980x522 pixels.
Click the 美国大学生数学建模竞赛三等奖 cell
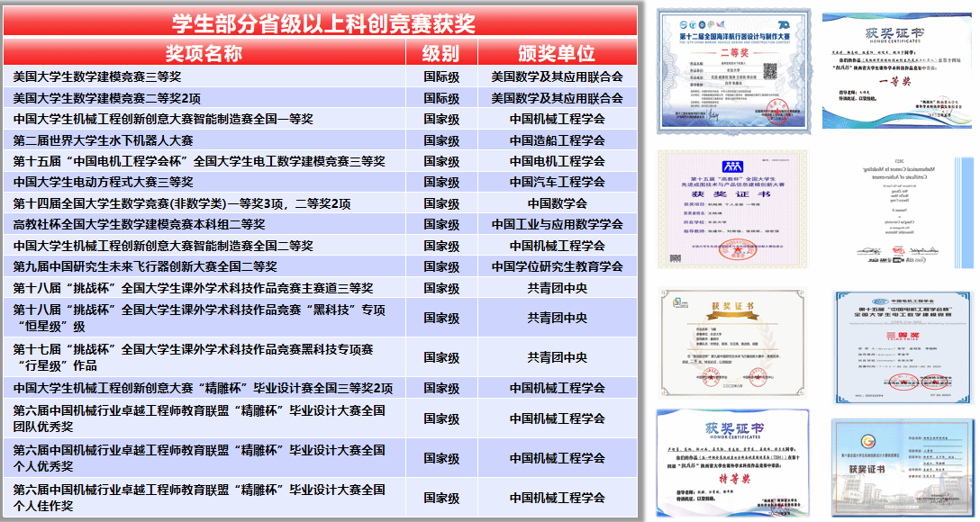pyautogui.click(x=97, y=76)
